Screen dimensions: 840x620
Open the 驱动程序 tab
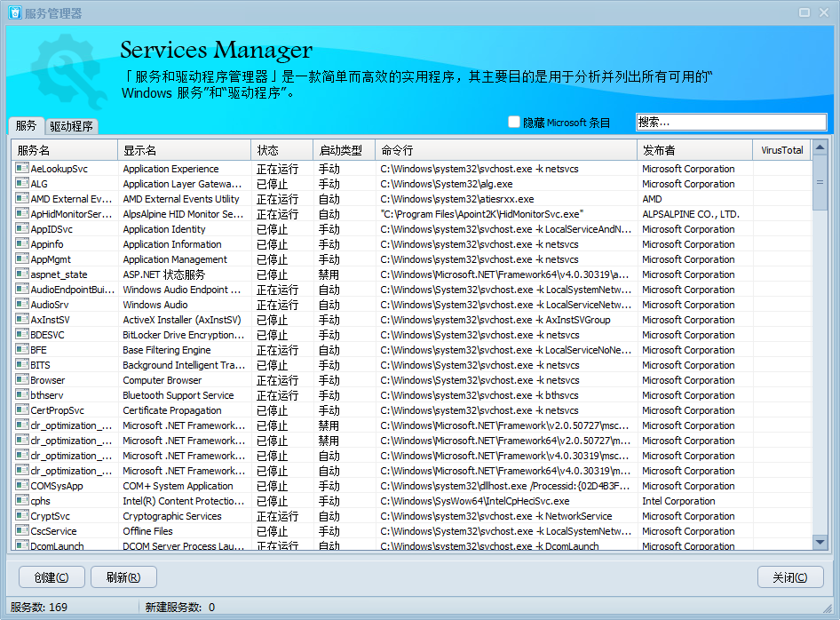point(71,127)
